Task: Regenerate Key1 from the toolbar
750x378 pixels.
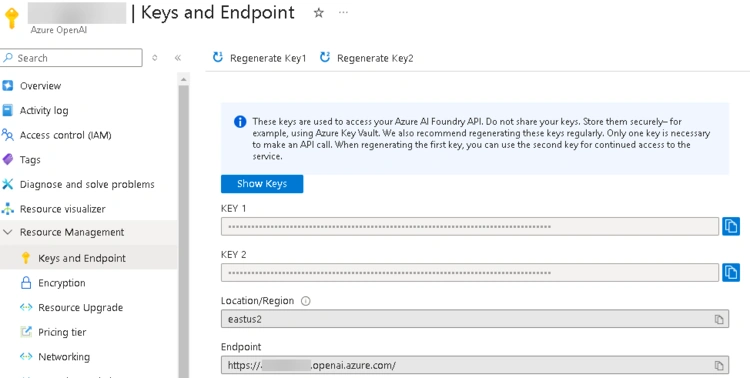Action: tap(259, 58)
